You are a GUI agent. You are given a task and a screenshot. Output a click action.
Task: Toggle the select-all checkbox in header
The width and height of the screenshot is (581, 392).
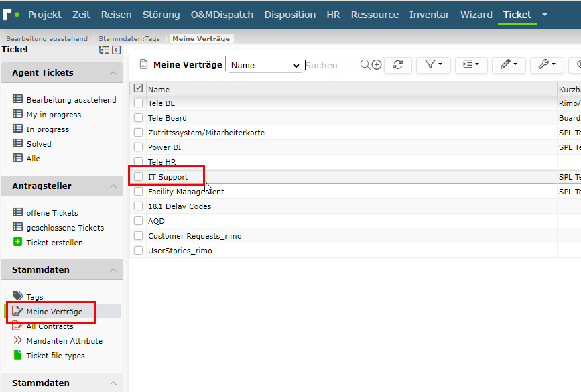(138, 88)
